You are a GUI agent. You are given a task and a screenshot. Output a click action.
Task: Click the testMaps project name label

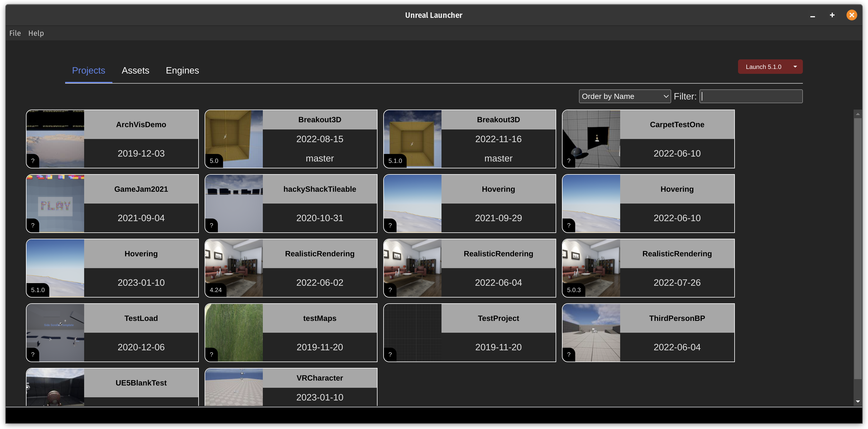[319, 318]
